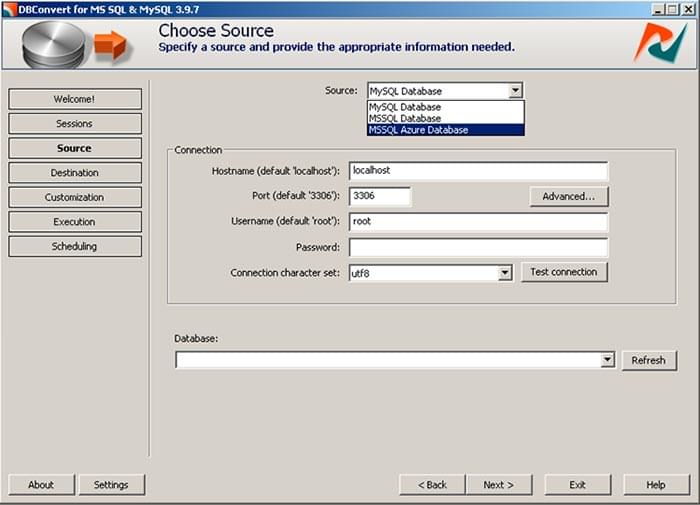Open the Destination step
The image size is (700, 505).
pos(75,173)
